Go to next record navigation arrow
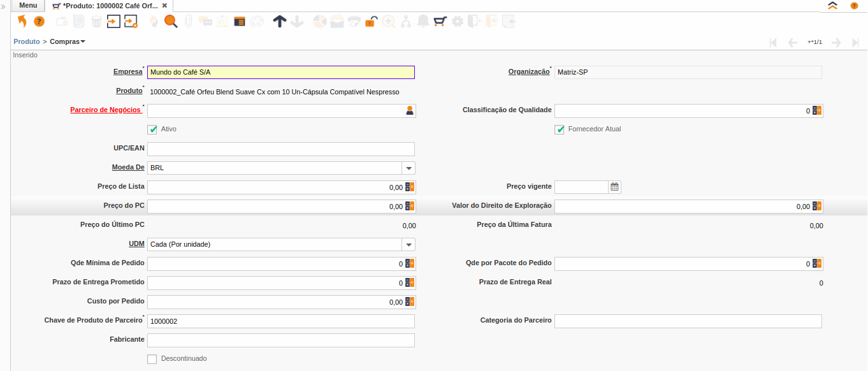Viewport: 868px width, 371px height. pyautogui.click(x=837, y=42)
